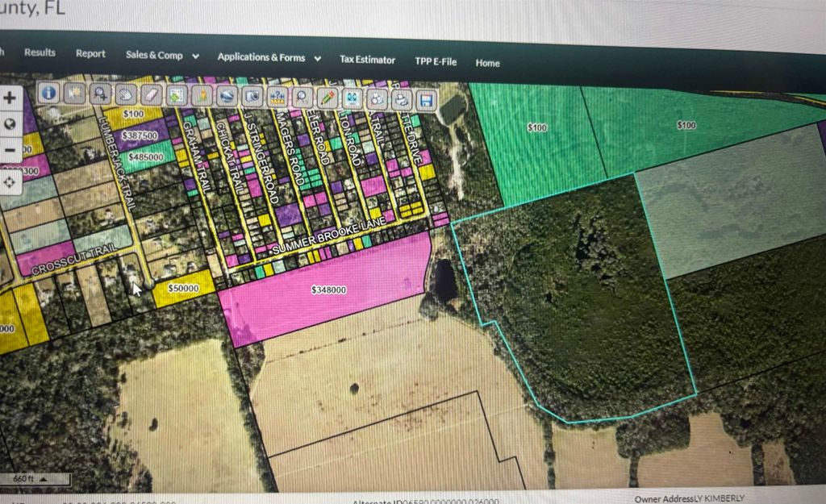Viewport: 826px width, 504px height.
Task: Open the print map icon
Action: [x=403, y=100]
